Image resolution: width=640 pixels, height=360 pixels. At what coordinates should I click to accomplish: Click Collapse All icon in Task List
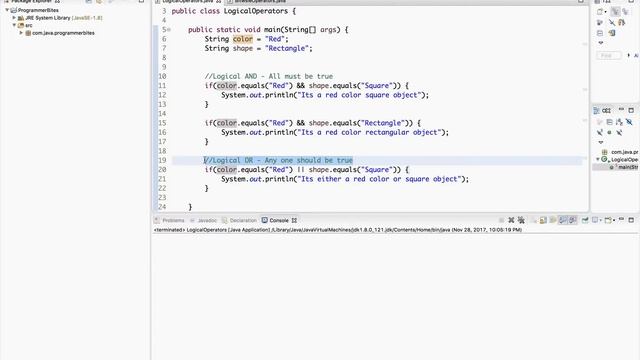tap(600, 33)
